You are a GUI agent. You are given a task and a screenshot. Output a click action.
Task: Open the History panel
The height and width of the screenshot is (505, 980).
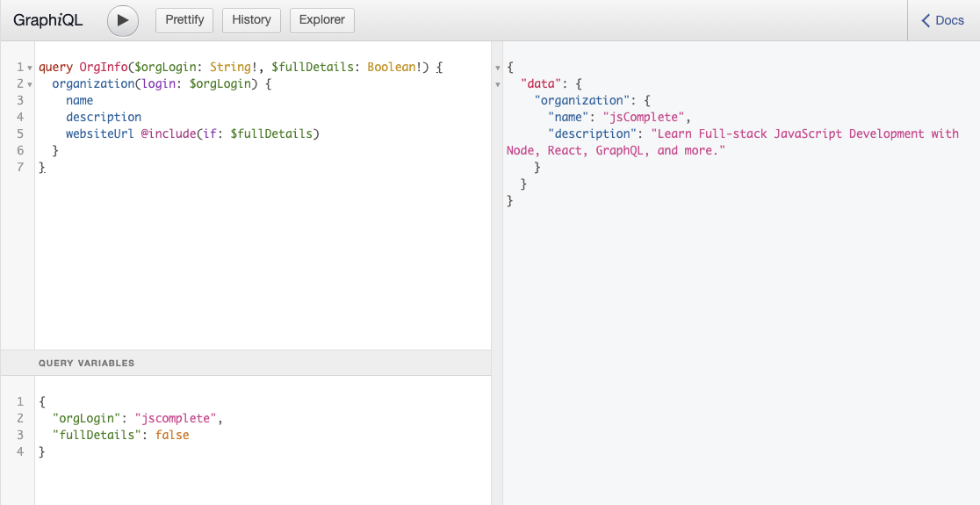tap(251, 20)
